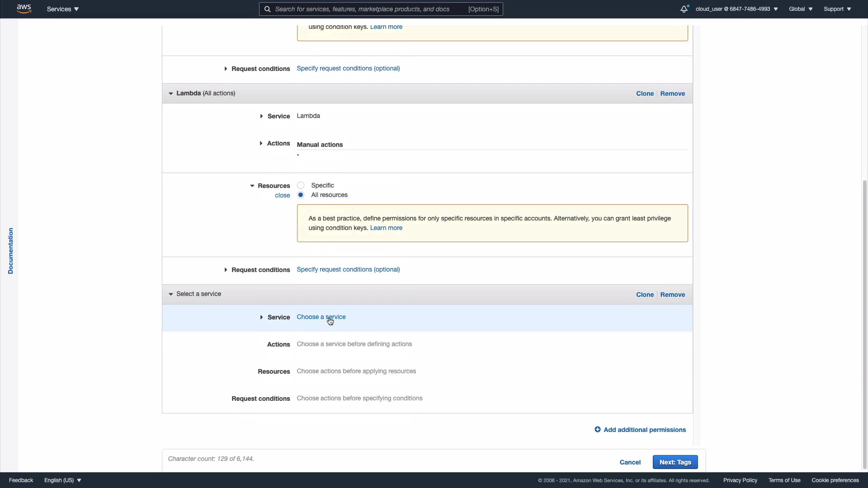Click the Next: Tags button
The height and width of the screenshot is (488, 868).
click(675, 462)
